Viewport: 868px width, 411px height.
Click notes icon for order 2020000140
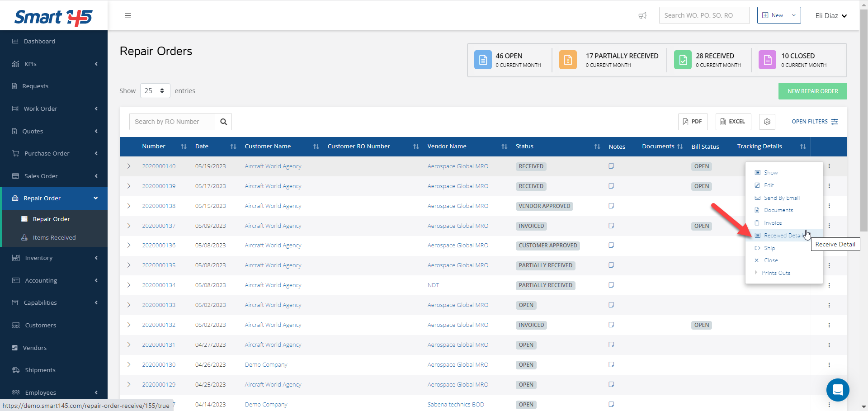[x=611, y=166]
